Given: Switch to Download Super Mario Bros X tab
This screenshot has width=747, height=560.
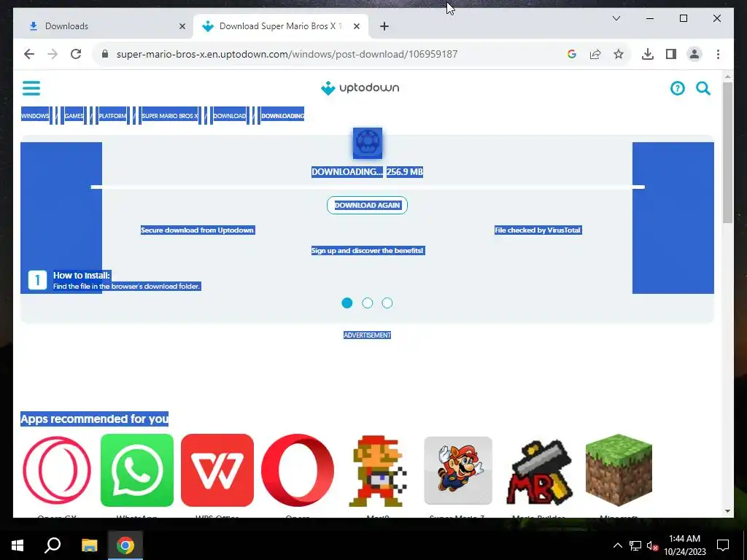Looking at the screenshot, I should pos(281,26).
